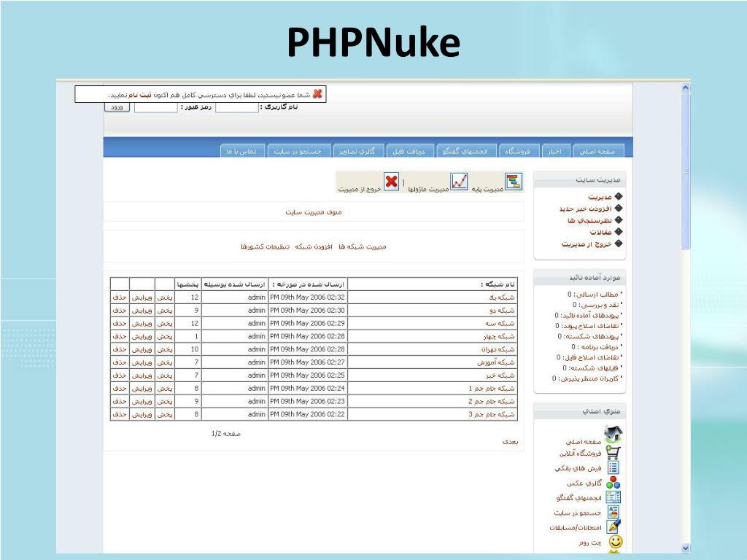Click the شبکه تهران network name
The height and width of the screenshot is (560, 747).
pos(498,349)
